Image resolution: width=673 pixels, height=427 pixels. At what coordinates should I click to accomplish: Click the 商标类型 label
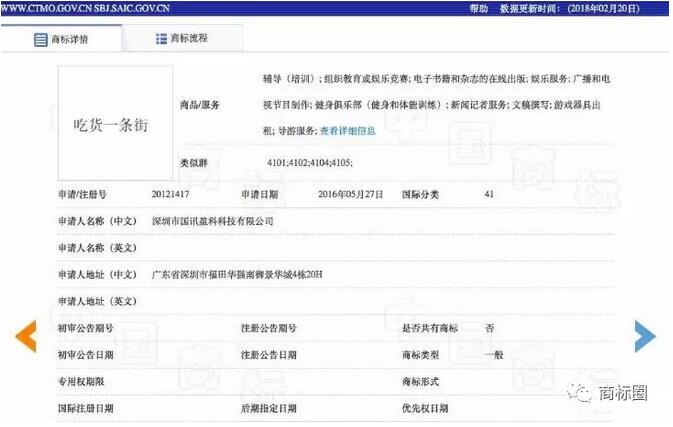pyautogui.click(x=421, y=355)
